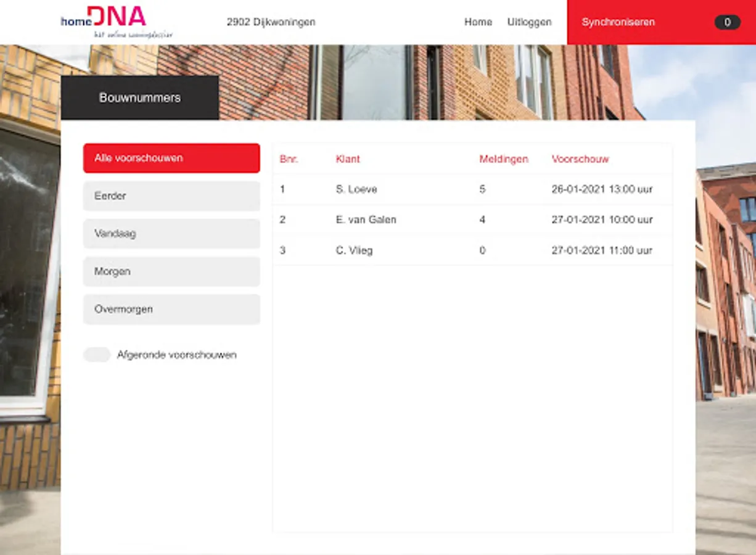Screen dimensions: 756x555
Task: Click Uitloggen to log out
Action: 529,22
